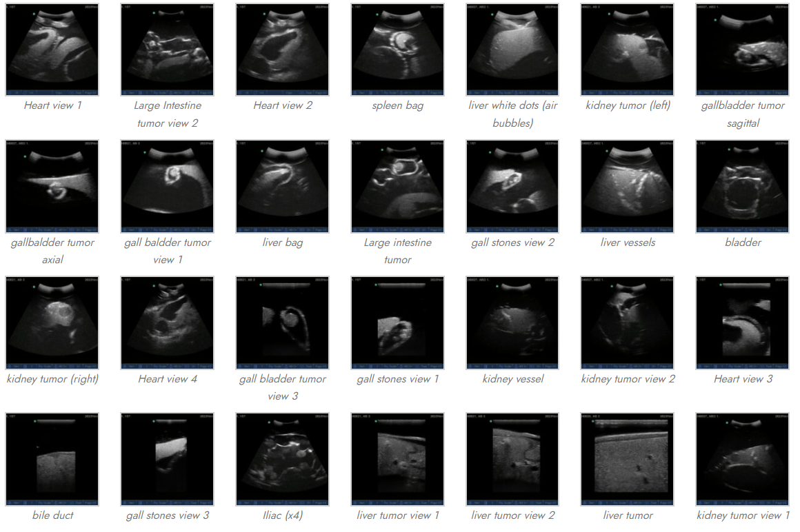Select the bladder ultrasound thumbnail

(x=743, y=186)
